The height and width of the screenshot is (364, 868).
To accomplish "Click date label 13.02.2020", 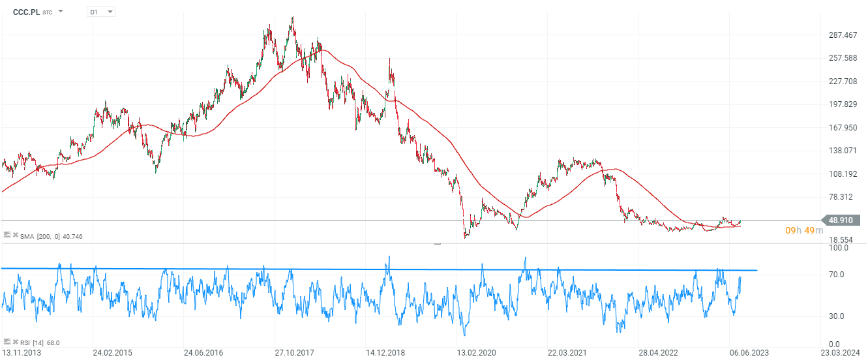I will tap(477, 353).
